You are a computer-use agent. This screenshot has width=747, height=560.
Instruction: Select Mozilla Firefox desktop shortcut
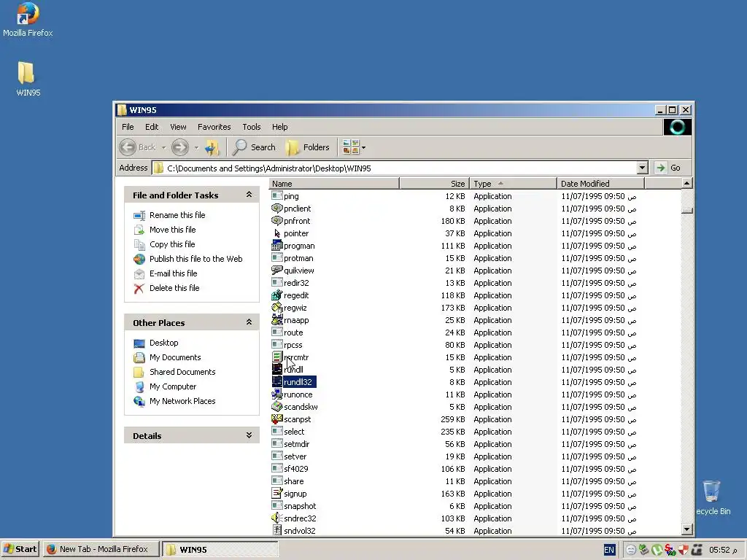pyautogui.click(x=28, y=20)
